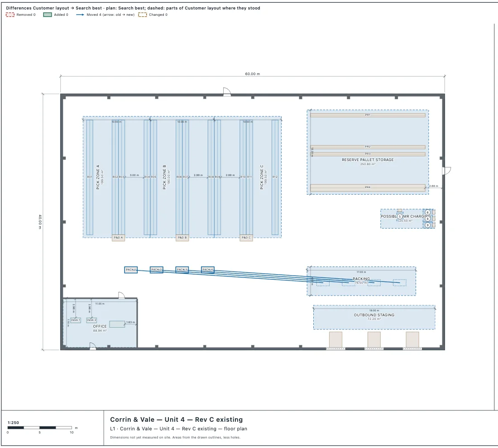Select the PR4 pallet rack

tap(368, 188)
